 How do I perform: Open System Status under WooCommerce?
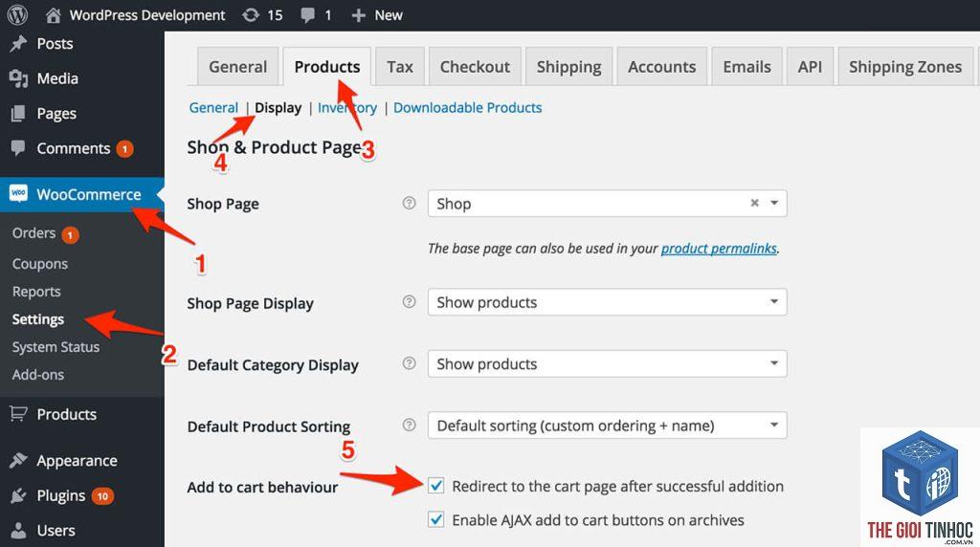56,347
